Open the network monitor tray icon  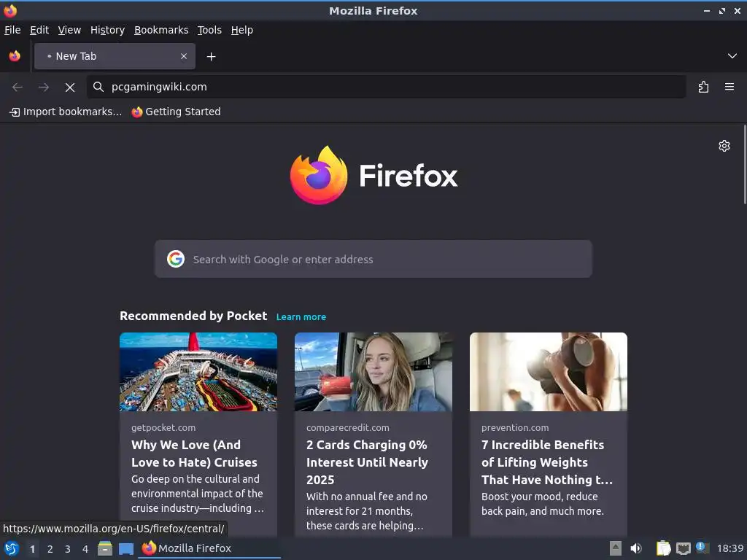tap(683, 548)
